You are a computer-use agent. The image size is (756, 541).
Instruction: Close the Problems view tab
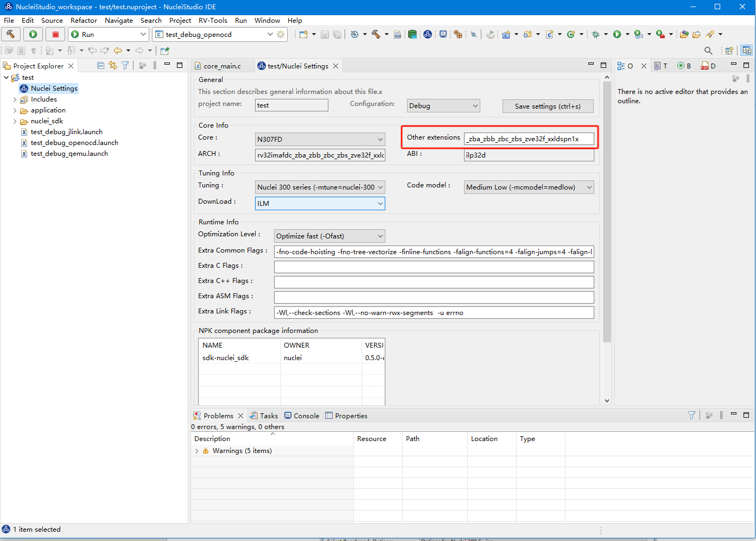(x=240, y=416)
